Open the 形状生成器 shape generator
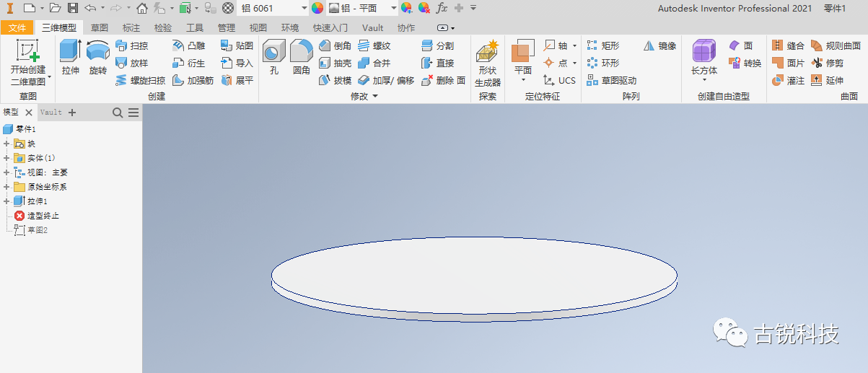 click(488, 62)
